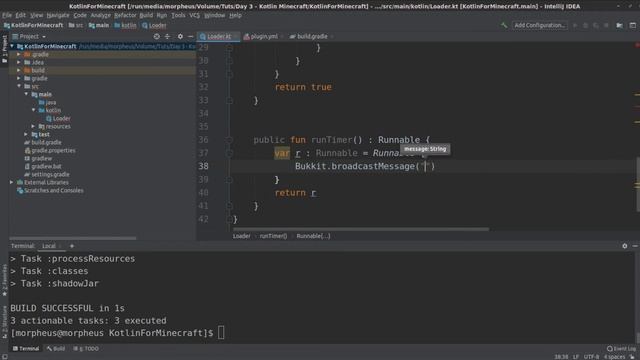Click the kotlin breadcrumb in navigation bar

(x=125, y=25)
